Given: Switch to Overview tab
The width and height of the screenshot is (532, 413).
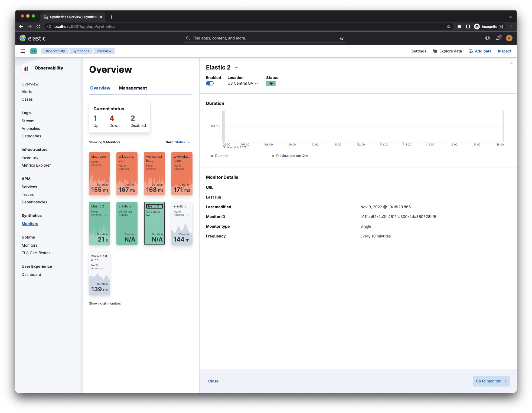Looking at the screenshot, I should (100, 88).
